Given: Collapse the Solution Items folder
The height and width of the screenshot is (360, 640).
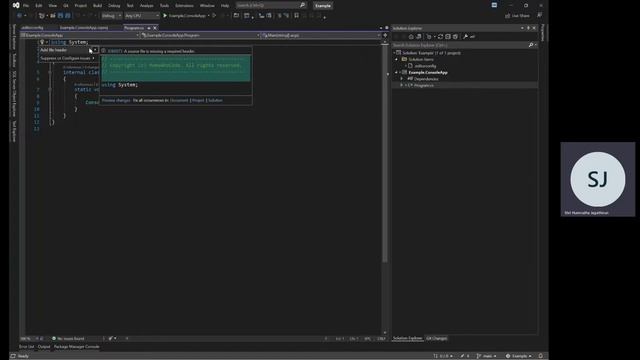Looking at the screenshot, I should pos(396,60).
